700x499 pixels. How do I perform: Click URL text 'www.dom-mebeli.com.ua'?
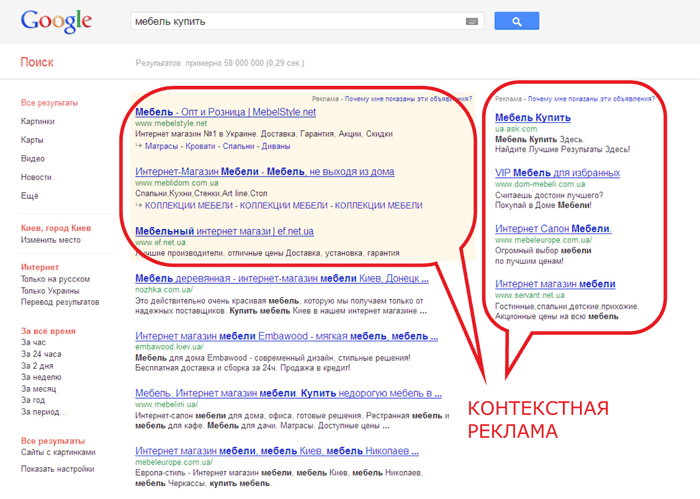[540, 184]
